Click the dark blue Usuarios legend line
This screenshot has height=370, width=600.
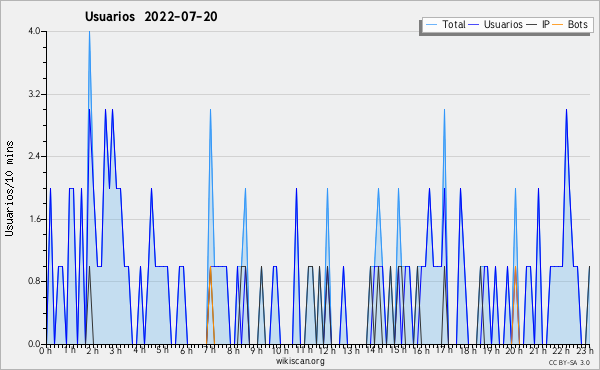(x=474, y=25)
